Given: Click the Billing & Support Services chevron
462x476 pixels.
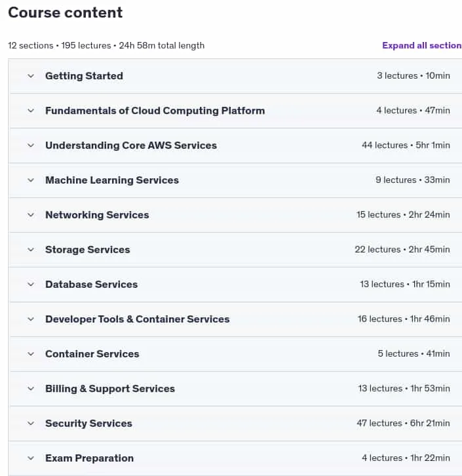Looking at the screenshot, I should click(x=31, y=389).
